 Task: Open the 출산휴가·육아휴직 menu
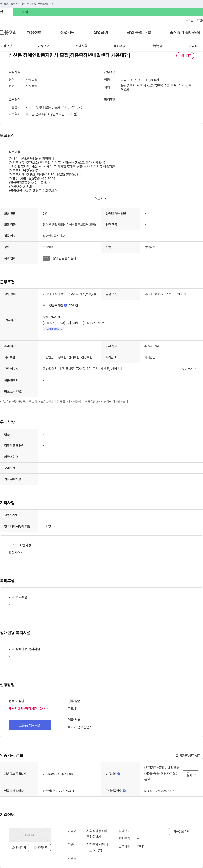pos(184,32)
